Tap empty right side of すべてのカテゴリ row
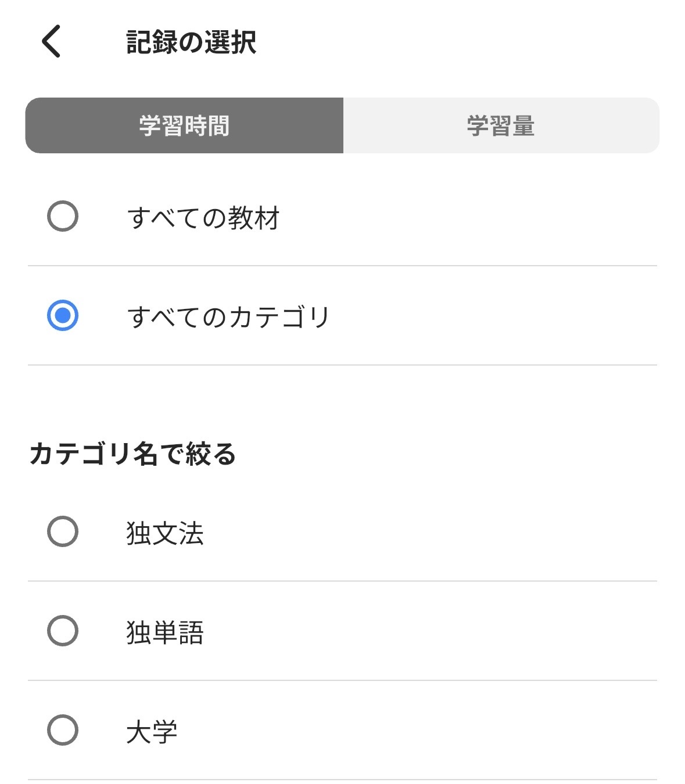The image size is (685, 784). pos(494,316)
